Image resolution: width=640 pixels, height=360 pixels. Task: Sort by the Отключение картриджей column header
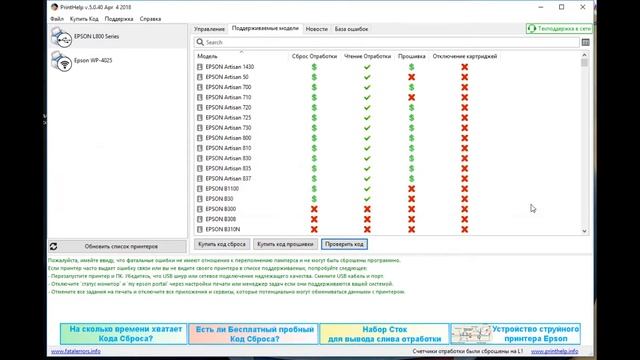[x=465, y=56]
